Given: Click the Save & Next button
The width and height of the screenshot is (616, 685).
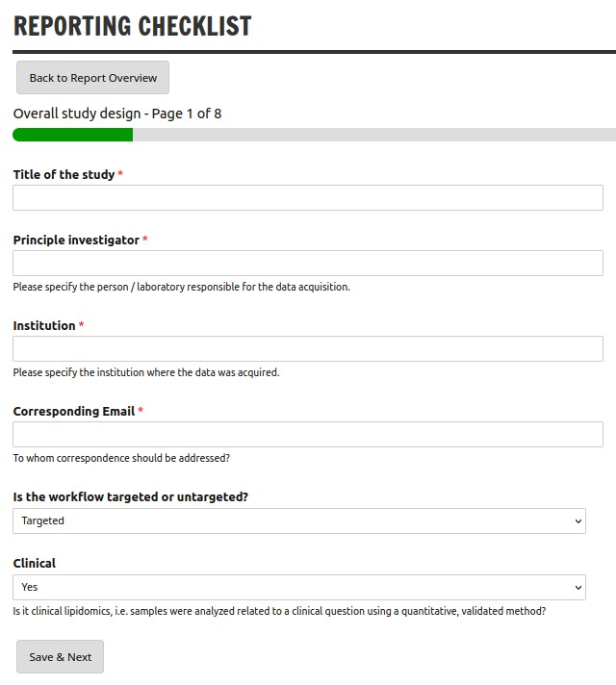Looking at the screenshot, I should coord(60,656).
